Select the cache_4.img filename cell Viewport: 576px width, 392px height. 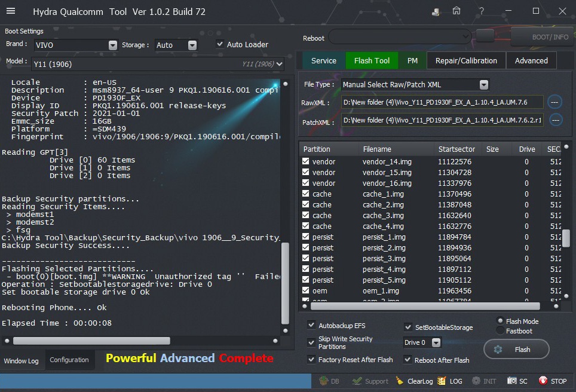[383, 226]
